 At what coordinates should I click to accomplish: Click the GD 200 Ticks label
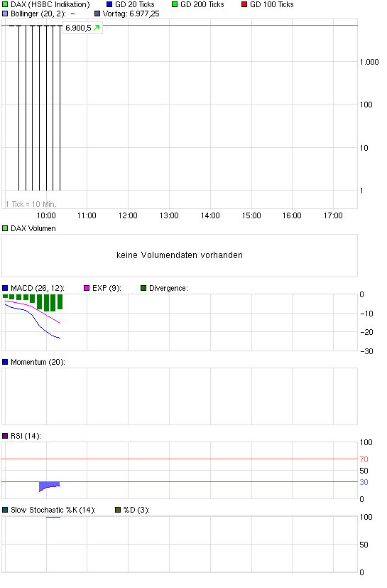202,4
